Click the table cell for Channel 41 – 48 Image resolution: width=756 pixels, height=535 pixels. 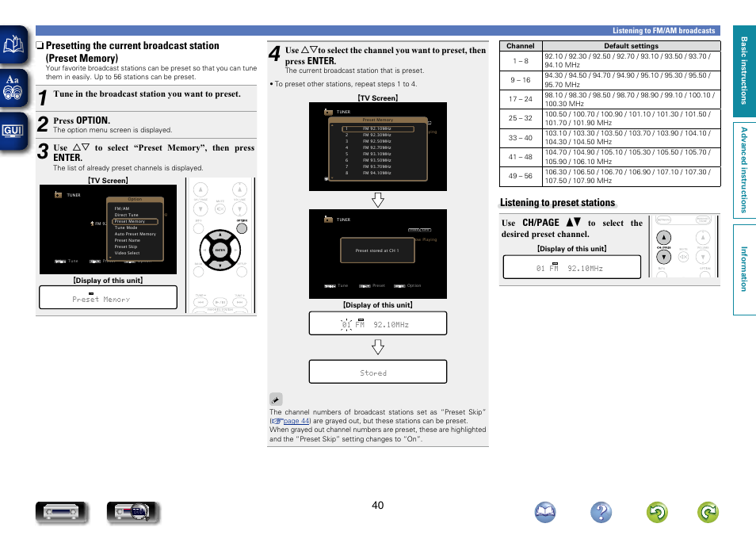tap(521, 157)
